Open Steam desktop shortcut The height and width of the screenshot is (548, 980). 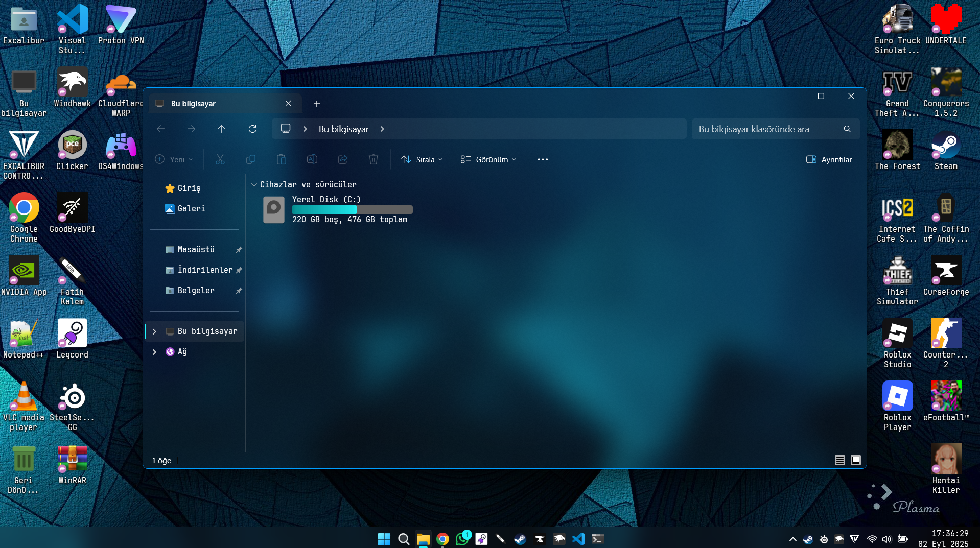[946, 151]
